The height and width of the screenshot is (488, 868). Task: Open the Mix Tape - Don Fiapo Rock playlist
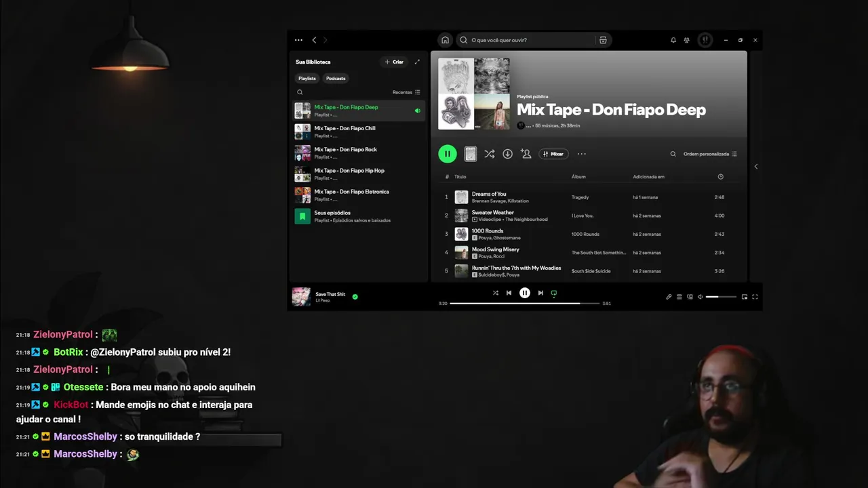coord(358,152)
